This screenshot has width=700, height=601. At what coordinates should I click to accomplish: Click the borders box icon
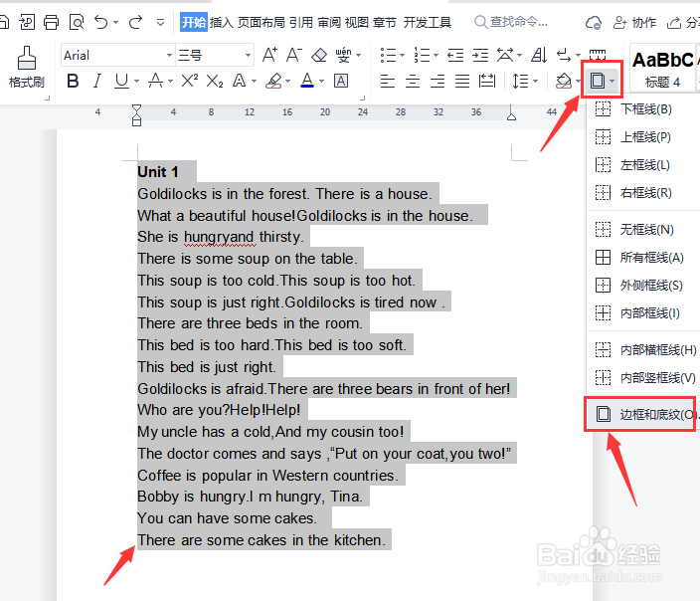[x=598, y=82]
